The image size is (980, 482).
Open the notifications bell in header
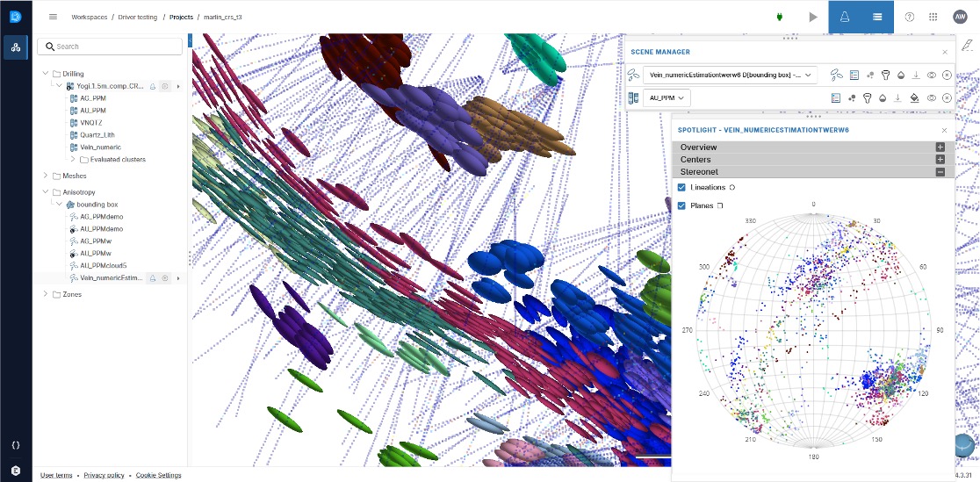(x=845, y=17)
